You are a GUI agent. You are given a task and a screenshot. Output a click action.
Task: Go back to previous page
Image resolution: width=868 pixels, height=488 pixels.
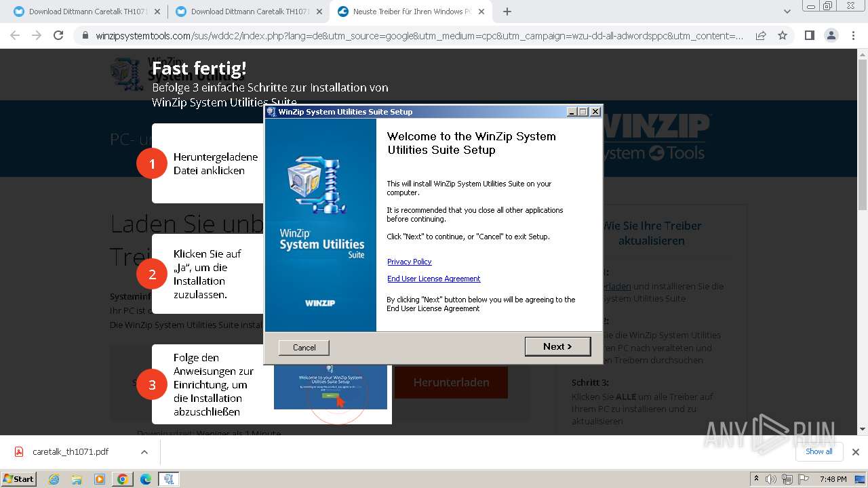15,35
